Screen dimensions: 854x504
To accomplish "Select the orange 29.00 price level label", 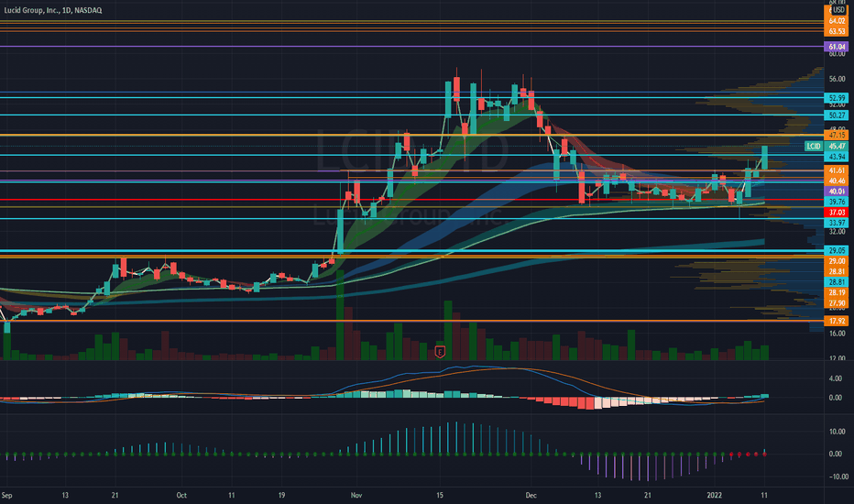I will [837, 261].
